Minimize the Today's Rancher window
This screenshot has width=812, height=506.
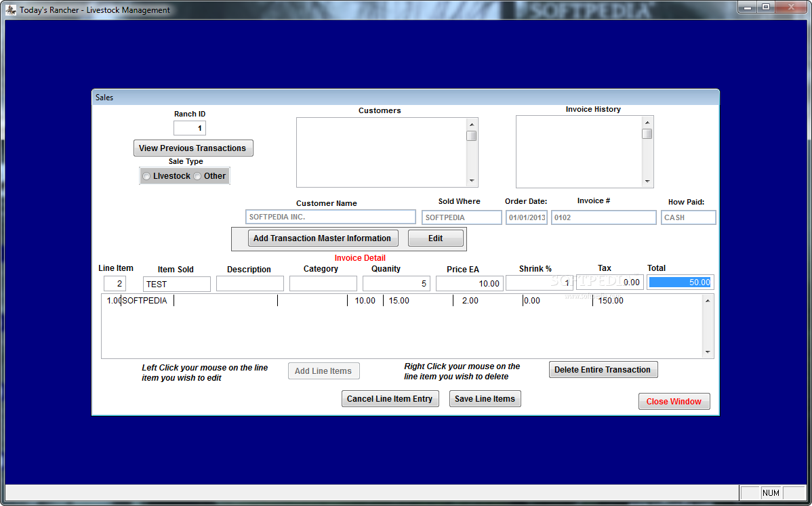748,7
